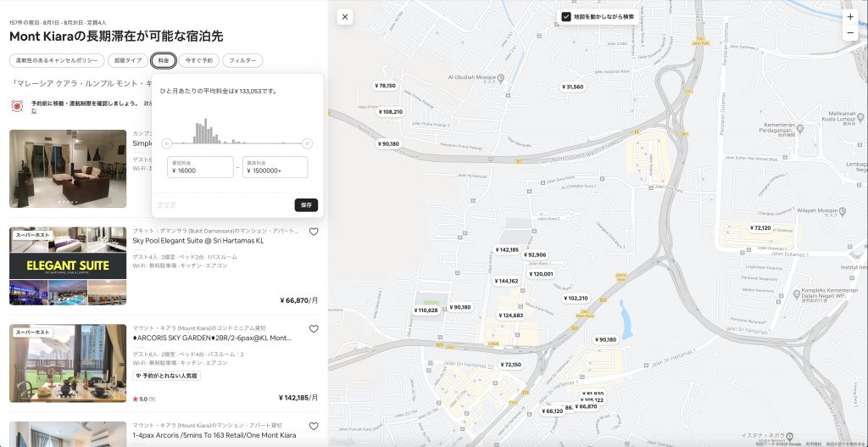868x447 pixels.
Task: Select the ¥72,150 map price marker
Action: 510,365
